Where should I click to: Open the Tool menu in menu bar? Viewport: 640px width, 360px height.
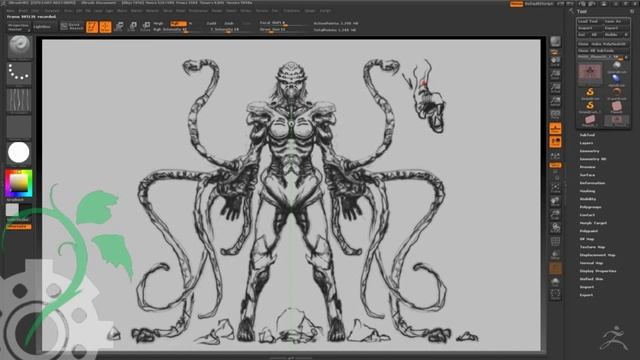point(275,11)
